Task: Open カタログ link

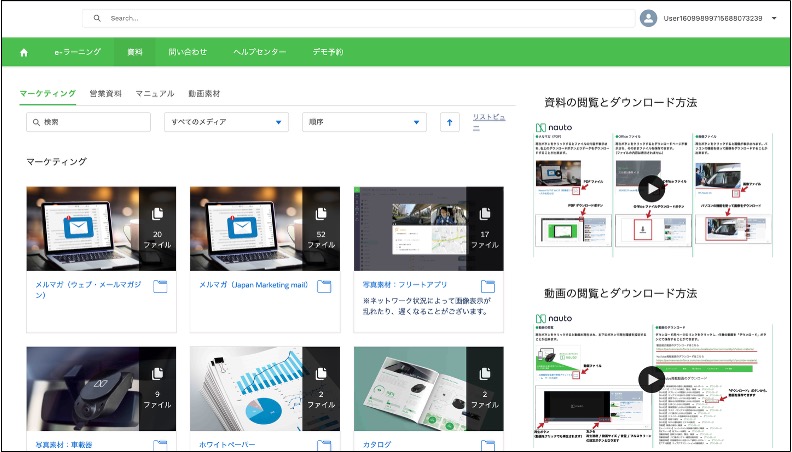Action: pyautogui.click(x=376, y=445)
